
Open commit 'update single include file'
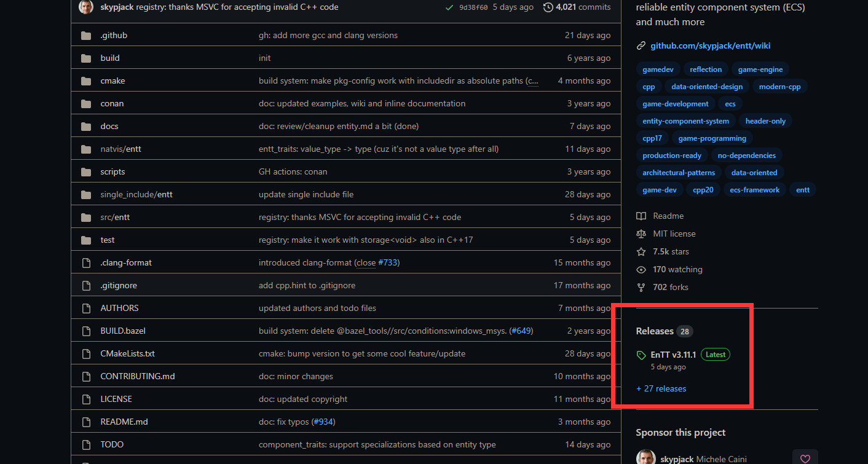[x=306, y=194]
